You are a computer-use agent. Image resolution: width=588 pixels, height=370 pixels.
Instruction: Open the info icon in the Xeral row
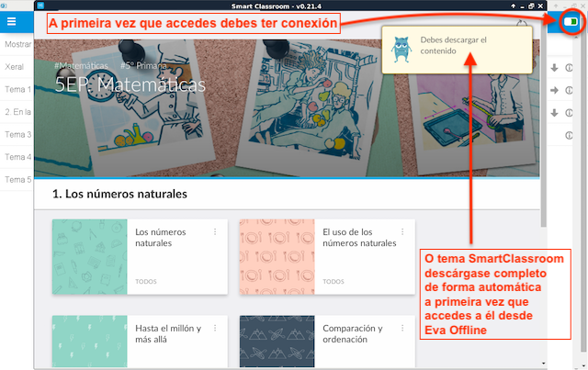pos(569,68)
